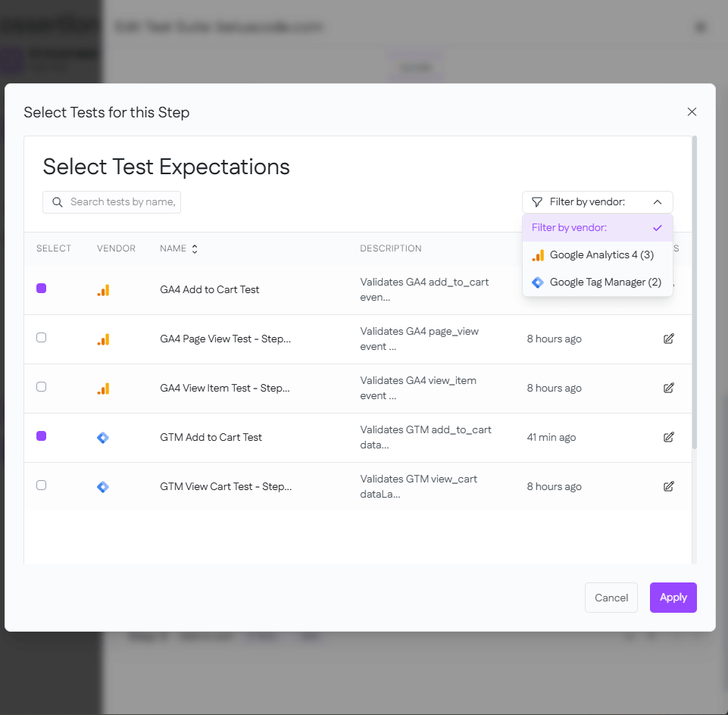The height and width of the screenshot is (715, 728).
Task: Click the search magnifier in the tests search box
Action: point(57,202)
